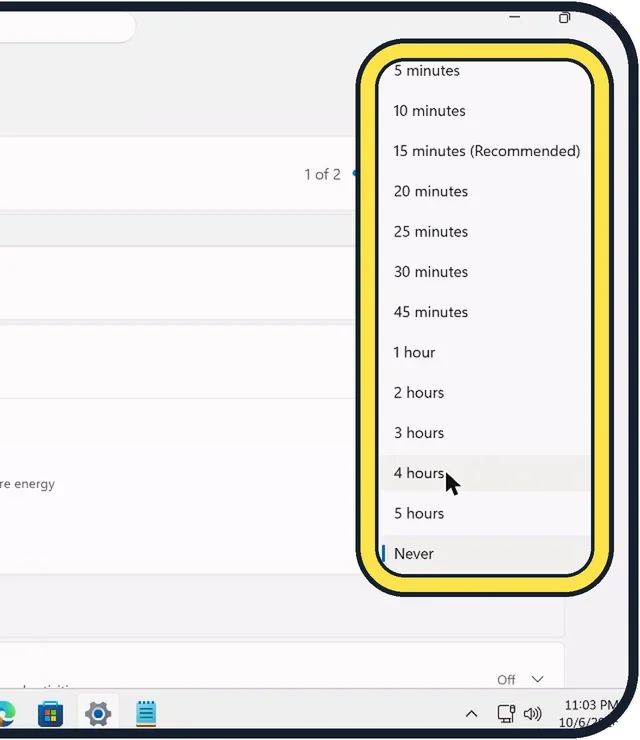
Task: Select the 5 minutes option
Action: pos(485,71)
